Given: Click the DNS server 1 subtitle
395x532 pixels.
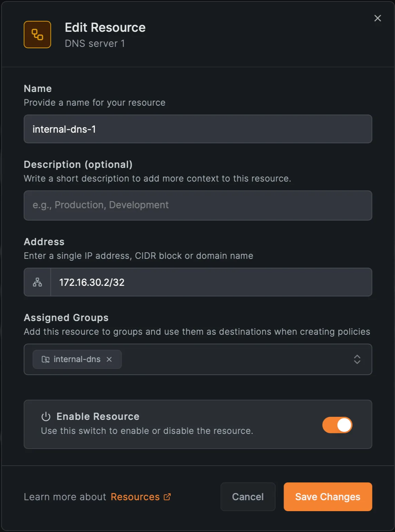Looking at the screenshot, I should (95, 44).
